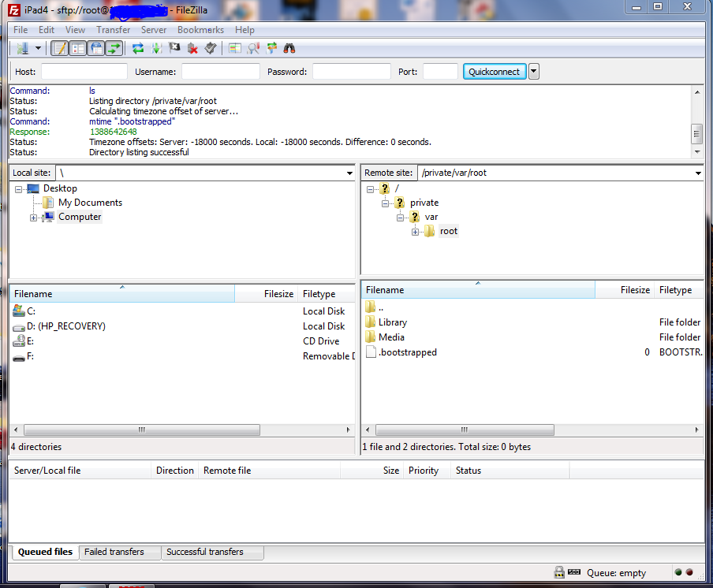Open the Local site path dropdown
The width and height of the screenshot is (713, 588).
pos(349,173)
